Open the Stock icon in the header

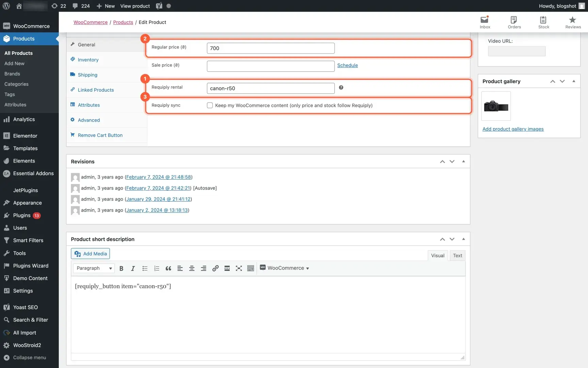543,22
